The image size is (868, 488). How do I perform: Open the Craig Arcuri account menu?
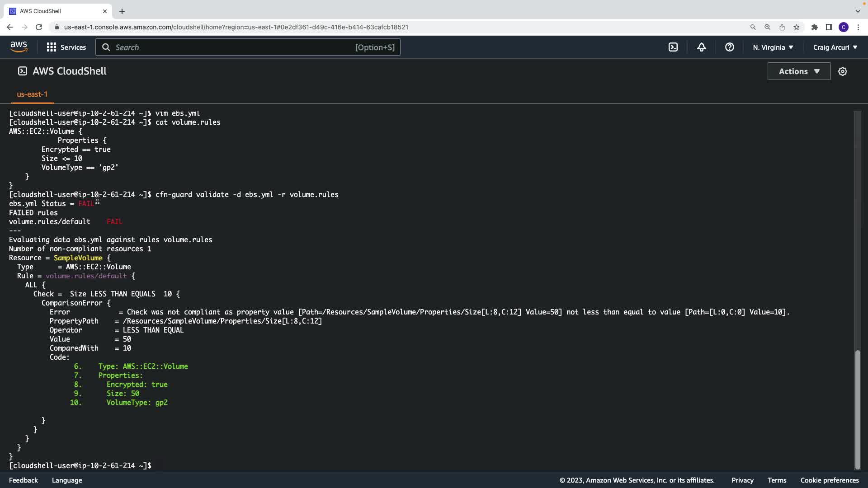tap(835, 47)
